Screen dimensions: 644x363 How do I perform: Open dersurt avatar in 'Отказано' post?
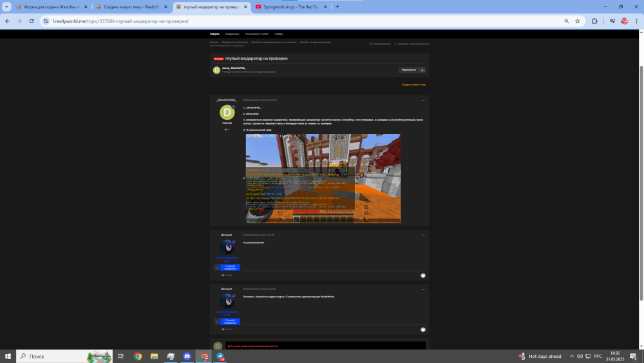click(227, 301)
